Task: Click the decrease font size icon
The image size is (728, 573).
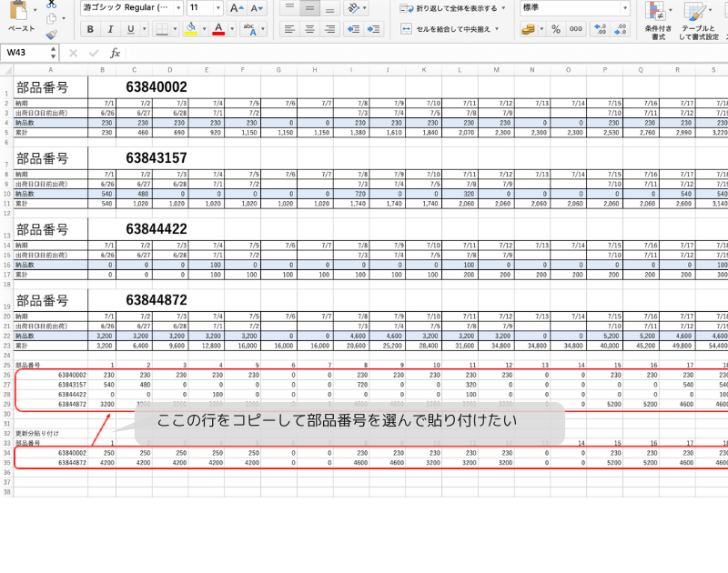Action: 256,7
